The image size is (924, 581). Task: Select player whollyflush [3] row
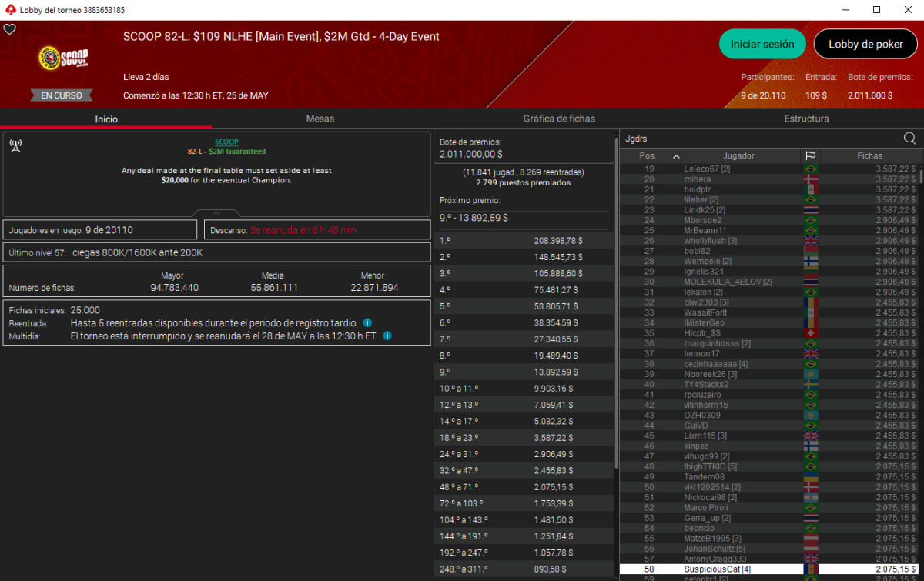(768, 240)
